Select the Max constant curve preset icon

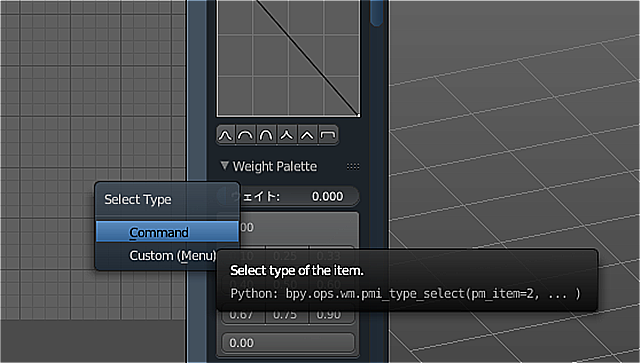point(328,135)
